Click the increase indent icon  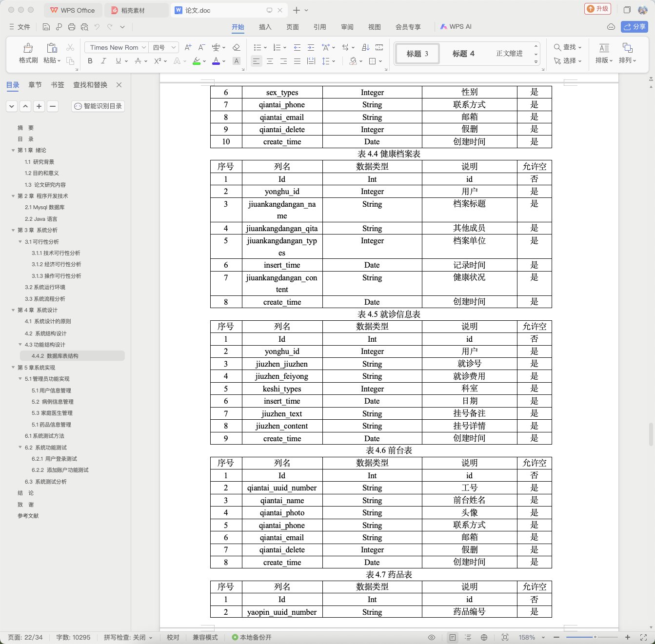tap(311, 47)
